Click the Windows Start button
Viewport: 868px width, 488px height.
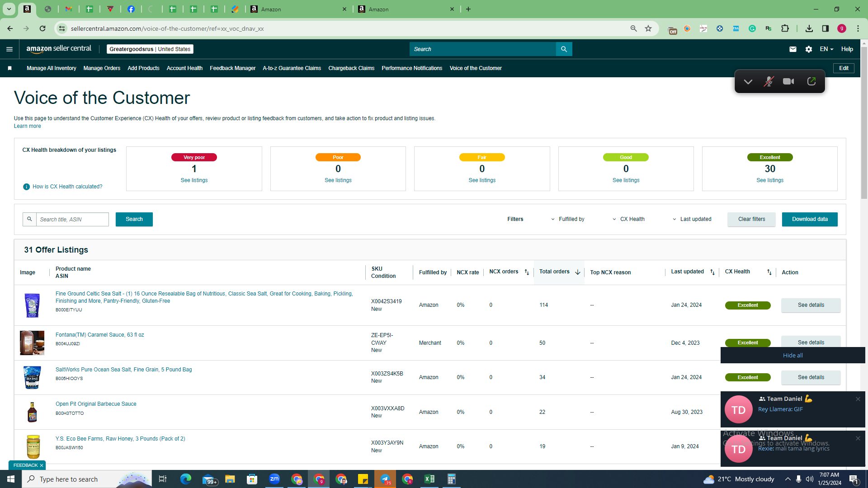[11, 479]
